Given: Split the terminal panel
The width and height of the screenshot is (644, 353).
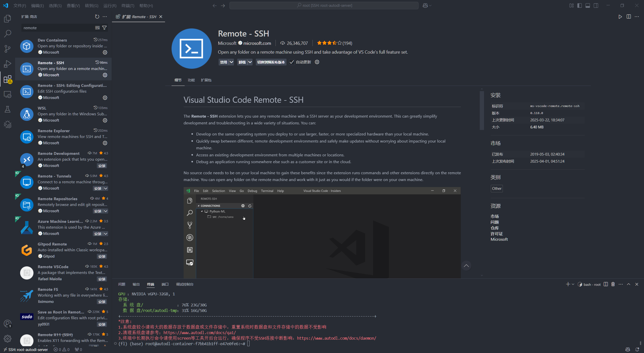Looking at the screenshot, I should pyautogui.click(x=606, y=284).
